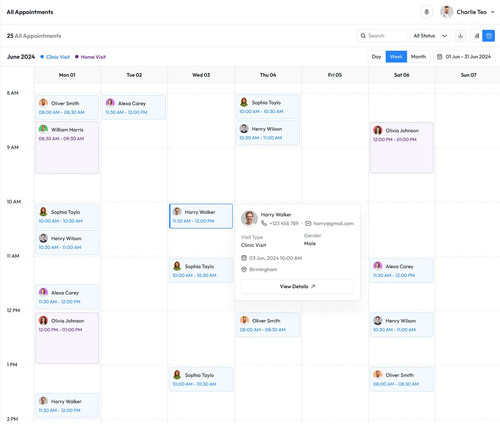Open Oliver Smith's Thursday appointment card
The width and height of the screenshot is (500, 424).
pyautogui.click(x=268, y=325)
